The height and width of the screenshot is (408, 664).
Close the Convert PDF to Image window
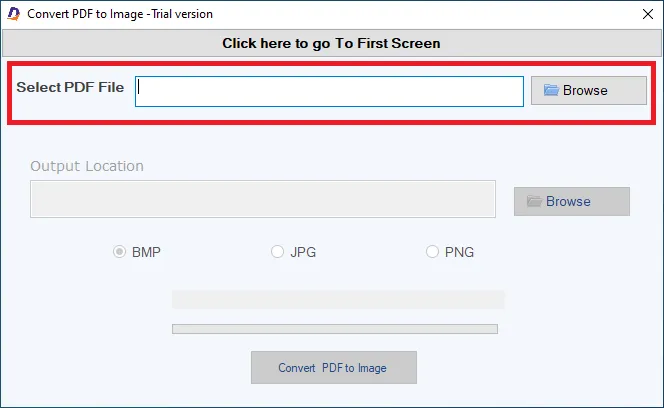tap(647, 14)
